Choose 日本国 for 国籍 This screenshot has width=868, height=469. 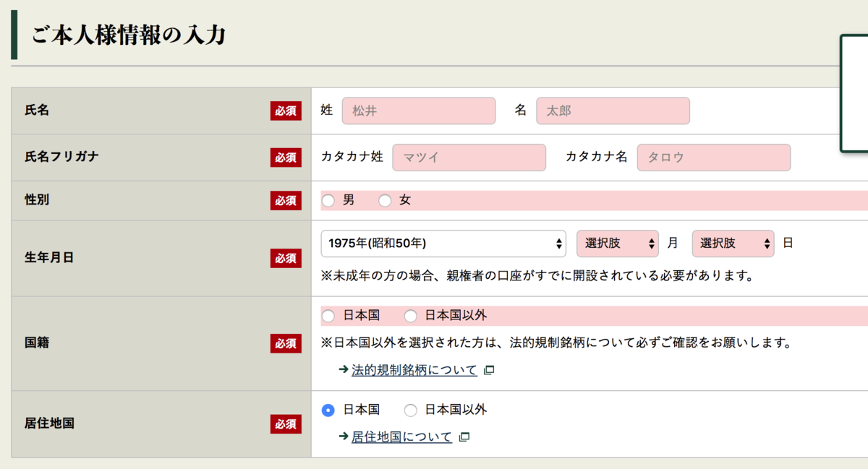click(328, 316)
